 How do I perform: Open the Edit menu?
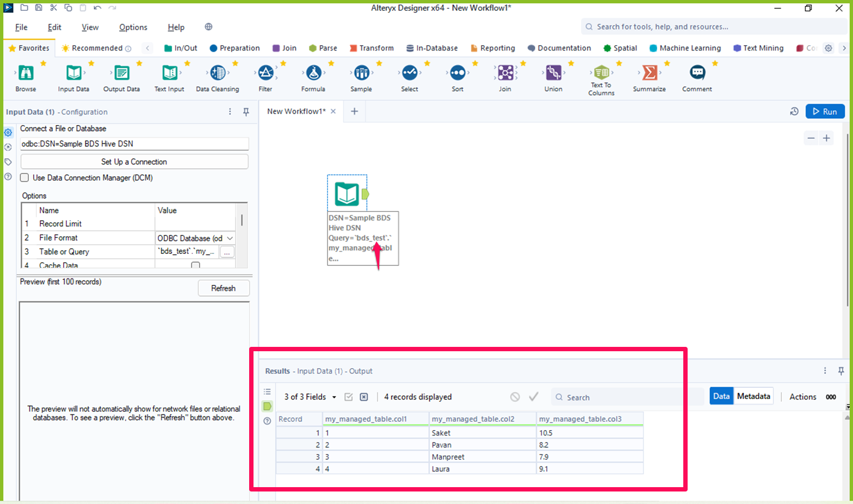54,27
